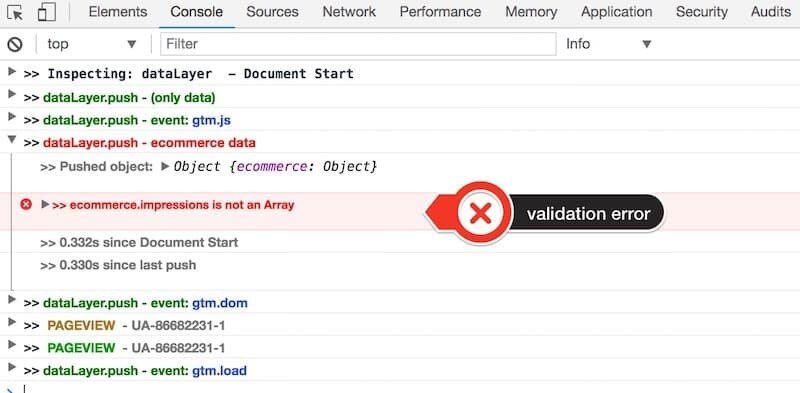800x393 pixels.
Task: Switch to the Elements tab
Action: [x=118, y=12]
